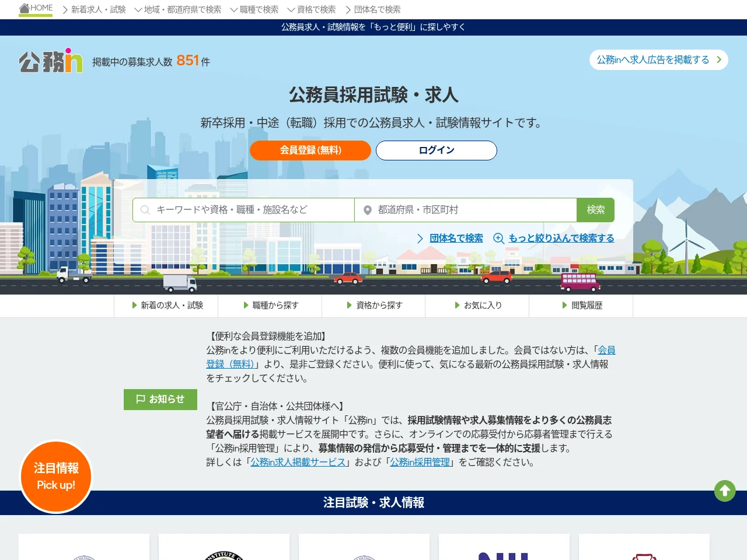Focus the keyword search input field
747x560 pixels.
(243, 210)
